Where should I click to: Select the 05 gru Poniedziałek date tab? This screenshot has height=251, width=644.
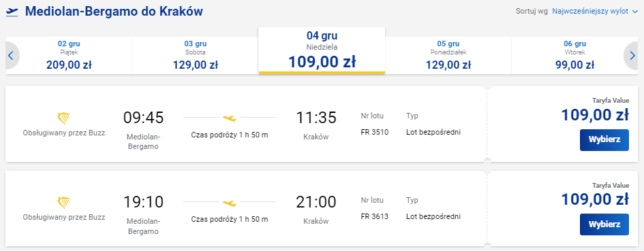(x=448, y=55)
